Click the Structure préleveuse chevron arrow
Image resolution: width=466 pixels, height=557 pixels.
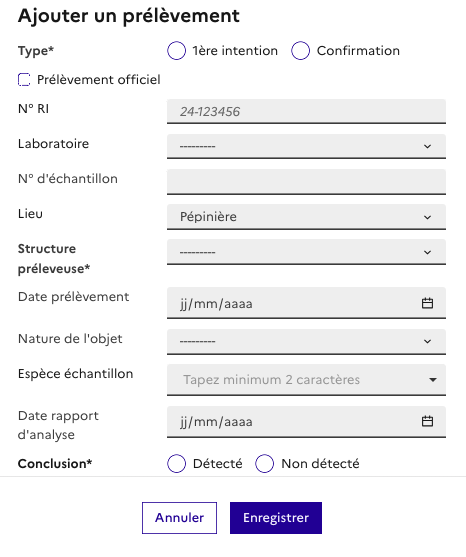pyautogui.click(x=427, y=252)
